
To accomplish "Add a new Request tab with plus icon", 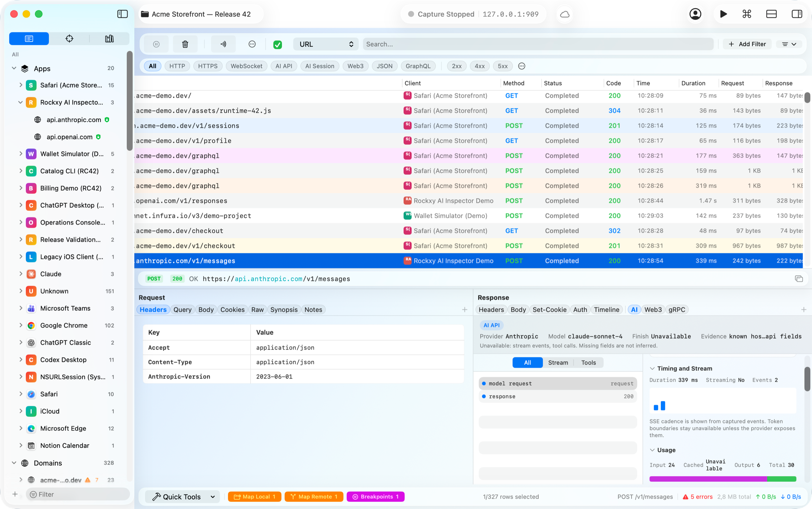I will [464, 310].
